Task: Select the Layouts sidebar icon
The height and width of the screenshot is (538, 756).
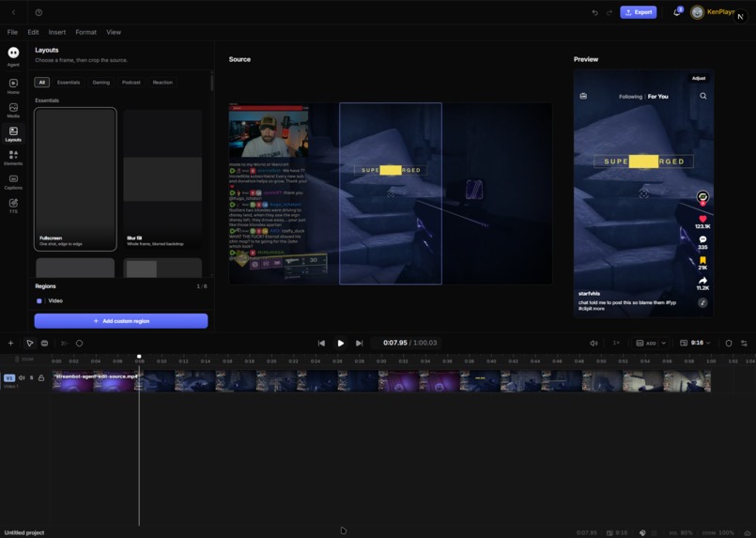Action: click(x=13, y=134)
